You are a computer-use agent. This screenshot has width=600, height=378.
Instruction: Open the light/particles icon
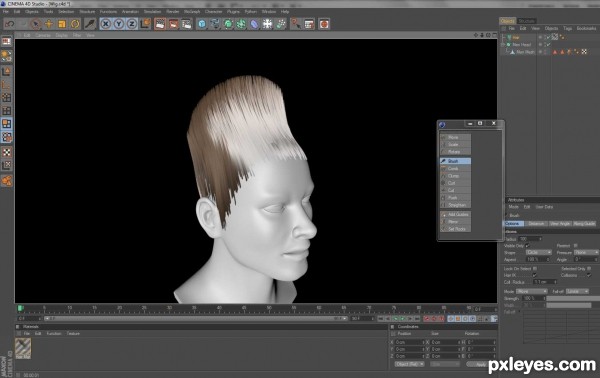tap(280, 24)
